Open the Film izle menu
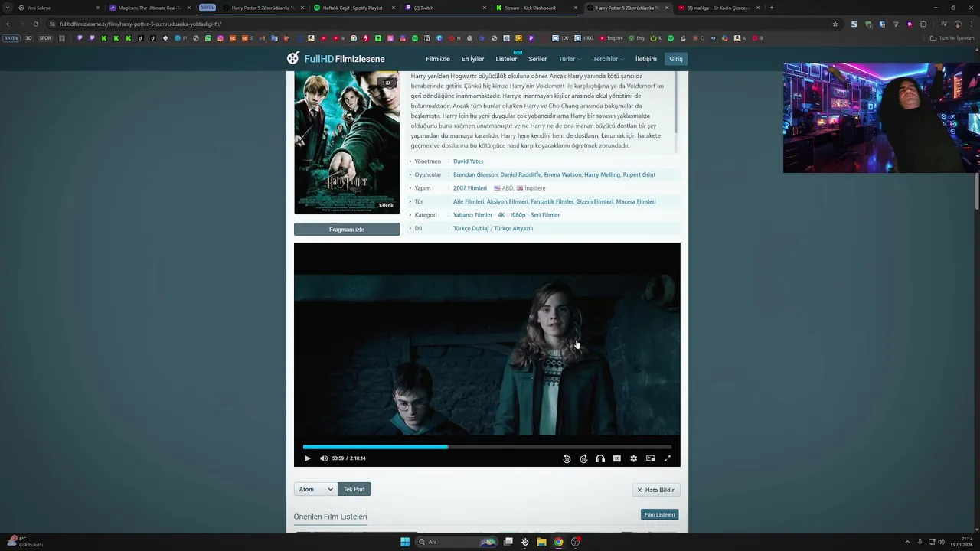 438,59
